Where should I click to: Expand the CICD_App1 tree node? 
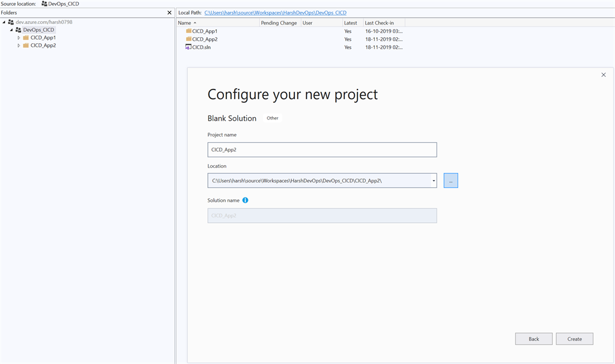(19, 37)
